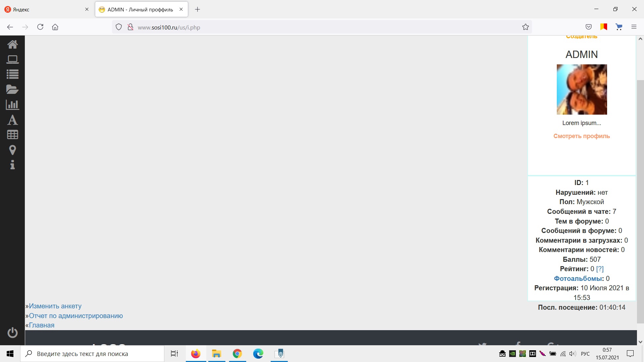Select the list icon in sidebar

(x=12, y=74)
